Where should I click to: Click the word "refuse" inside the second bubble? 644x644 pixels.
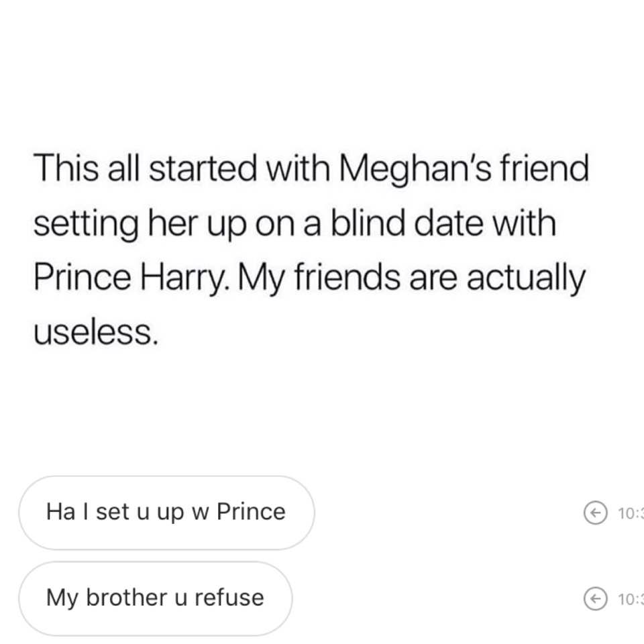229,597
